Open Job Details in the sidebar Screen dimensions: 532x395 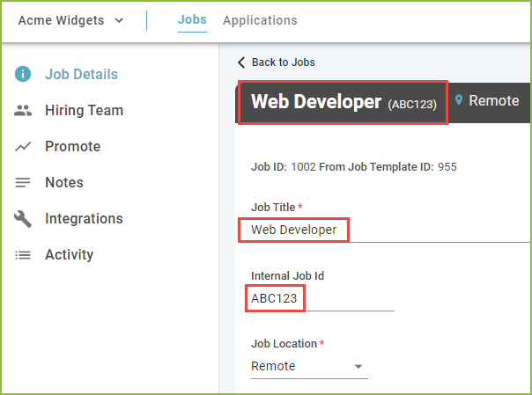pos(81,74)
